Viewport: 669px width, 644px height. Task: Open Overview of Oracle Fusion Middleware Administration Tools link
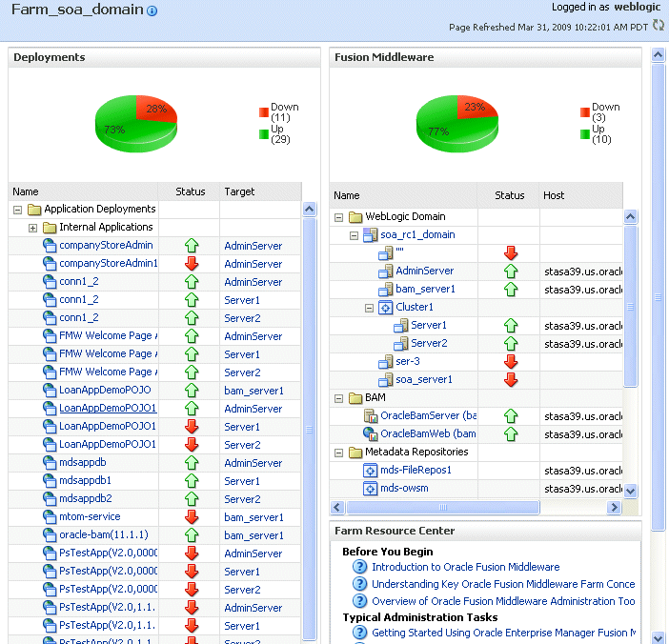pos(503,601)
